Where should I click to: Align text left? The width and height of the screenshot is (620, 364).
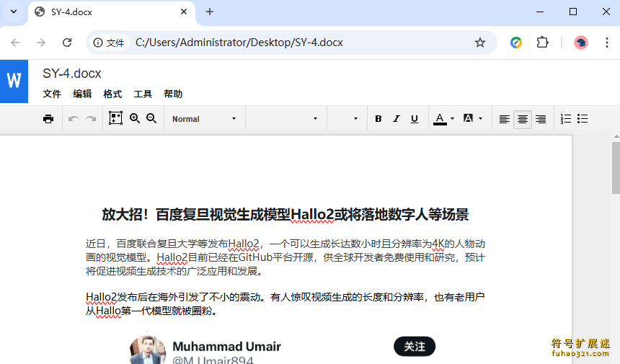click(x=504, y=119)
